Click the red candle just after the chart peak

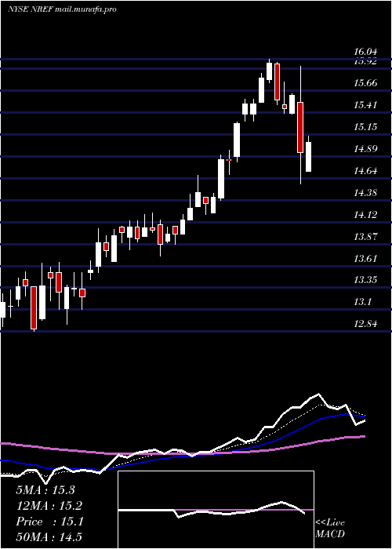(278, 82)
